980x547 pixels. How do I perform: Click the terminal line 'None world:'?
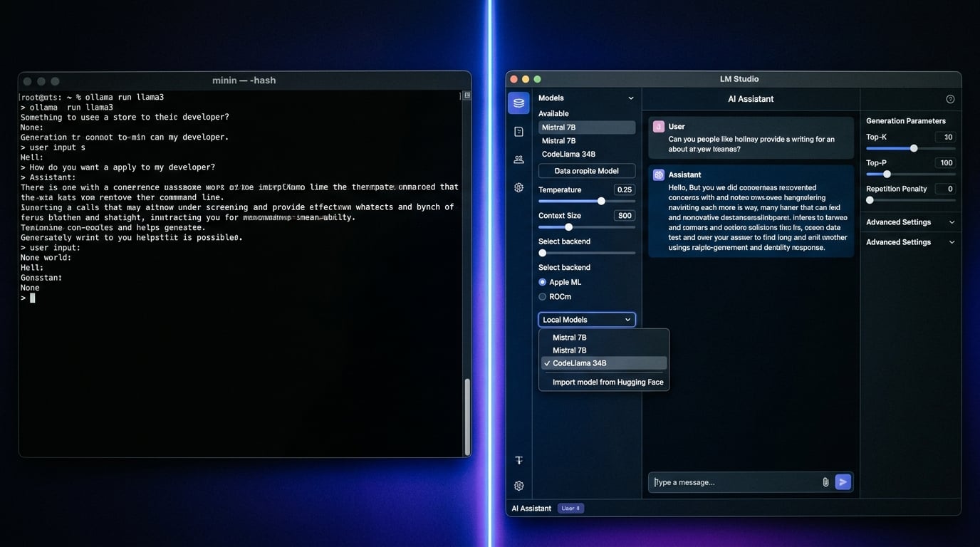[x=46, y=257]
